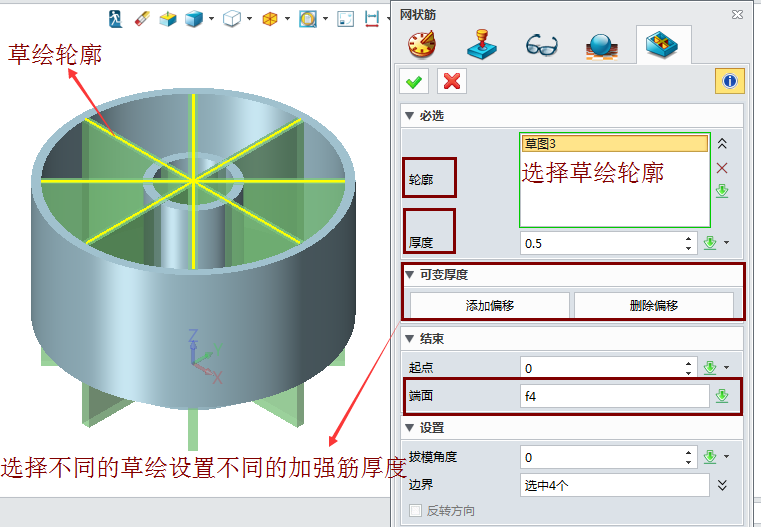Collapse the 必选 section
This screenshot has height=527, width=761.
coord(409,116)
